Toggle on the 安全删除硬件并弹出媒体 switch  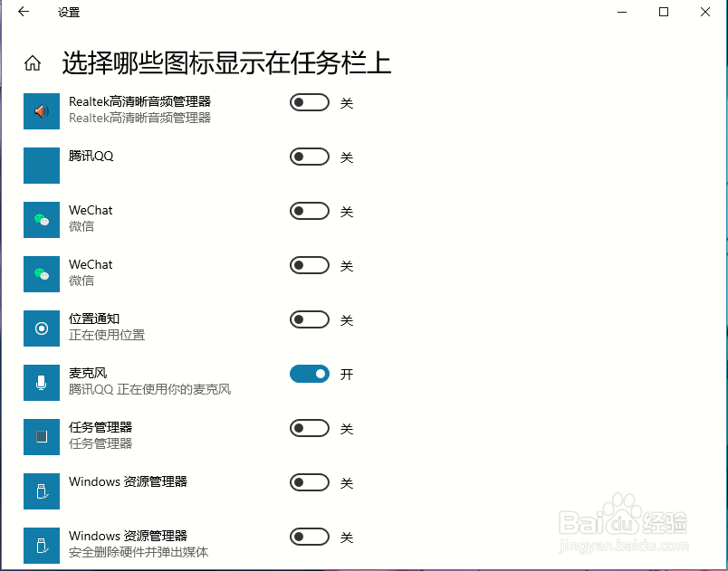click(309, 537)
